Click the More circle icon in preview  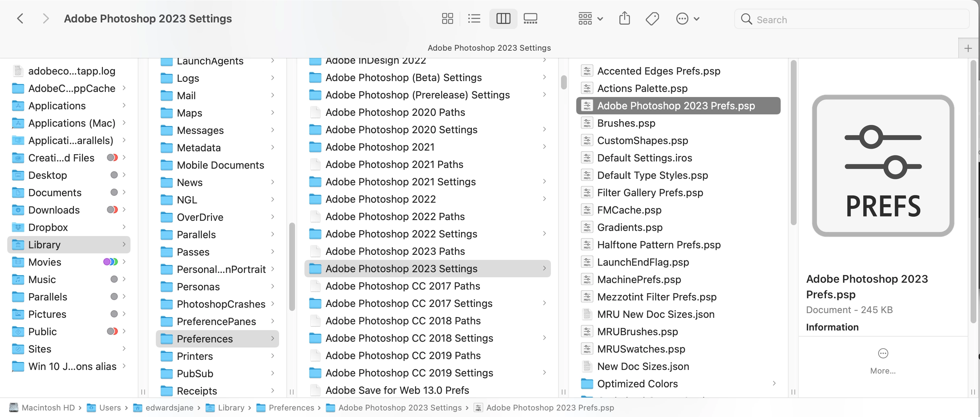click(x=883, y=354)
